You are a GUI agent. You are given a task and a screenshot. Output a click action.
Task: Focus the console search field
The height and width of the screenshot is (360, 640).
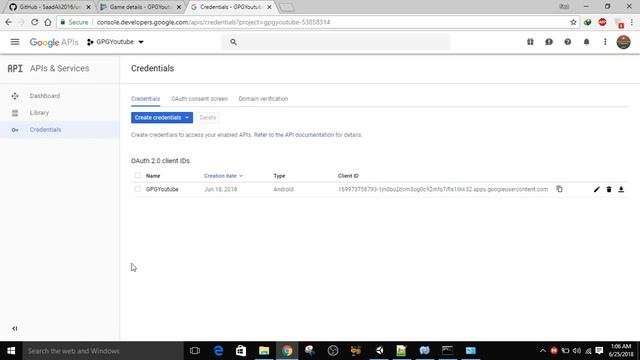(x=335, y=42)
